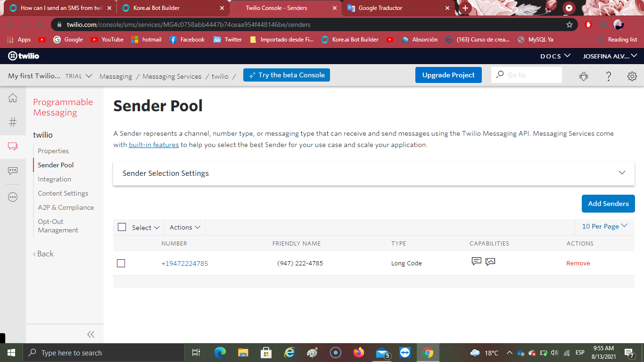Viewport: 644px width, 362px height.
Task: Bookmark this page with star icon
Action: (x=570, y=25)
